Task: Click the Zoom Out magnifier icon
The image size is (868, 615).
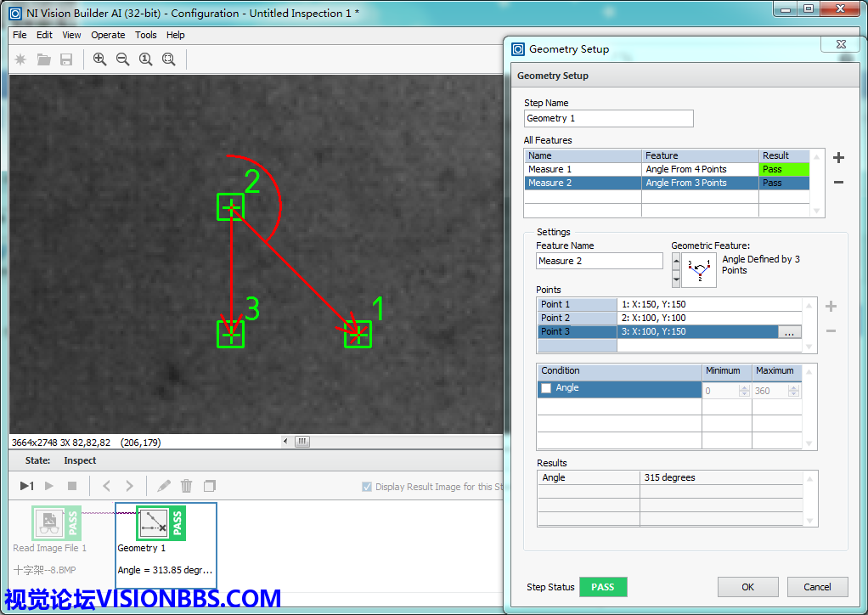Action: (x=123, y=59)
